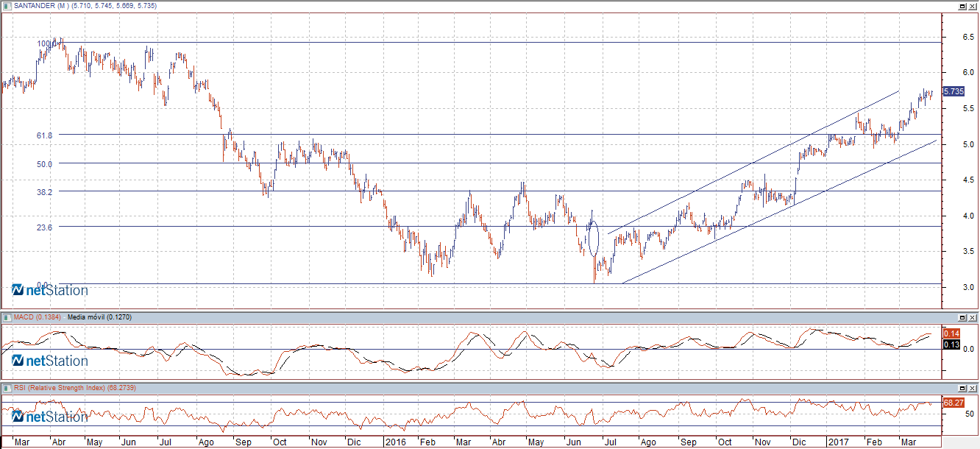Select the Media móvil (0.1270) label
This screenshot has height=449, width=980.
tap(99, 317)
